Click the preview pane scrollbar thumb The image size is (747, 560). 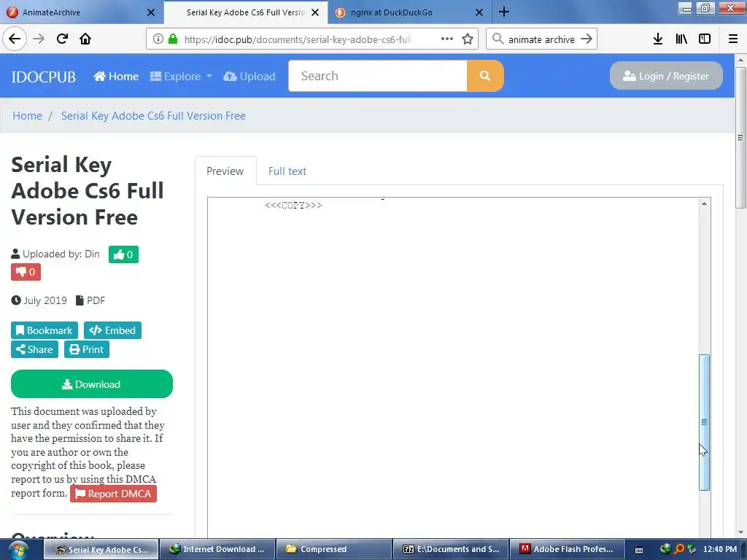tap(704, 422)
